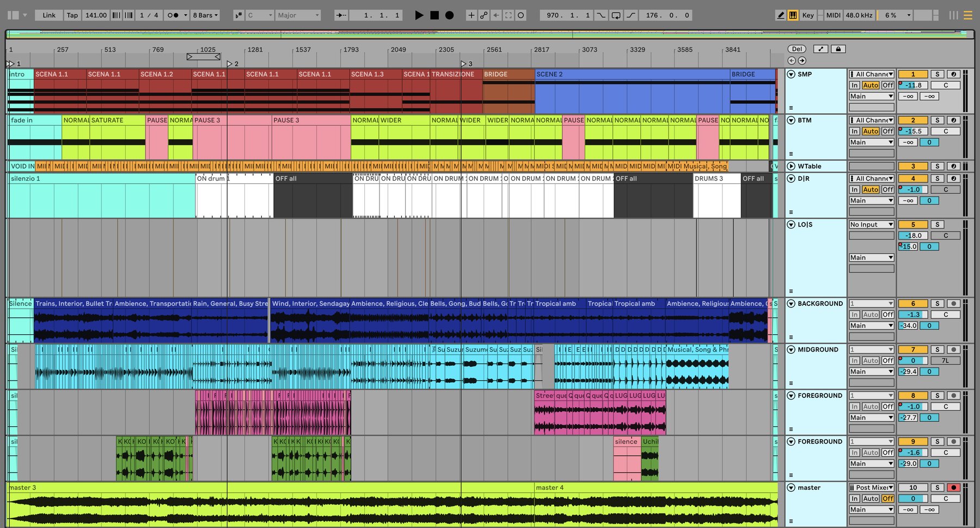Open the 8 Bars quantization dropdown
The image size is (980, 528).
tap(205, 15)
